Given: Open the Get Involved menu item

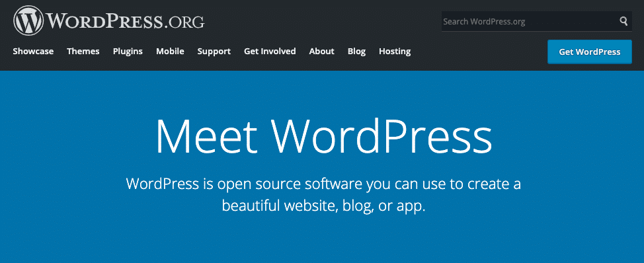Looking at the screenshot, I should coord(270,52).
